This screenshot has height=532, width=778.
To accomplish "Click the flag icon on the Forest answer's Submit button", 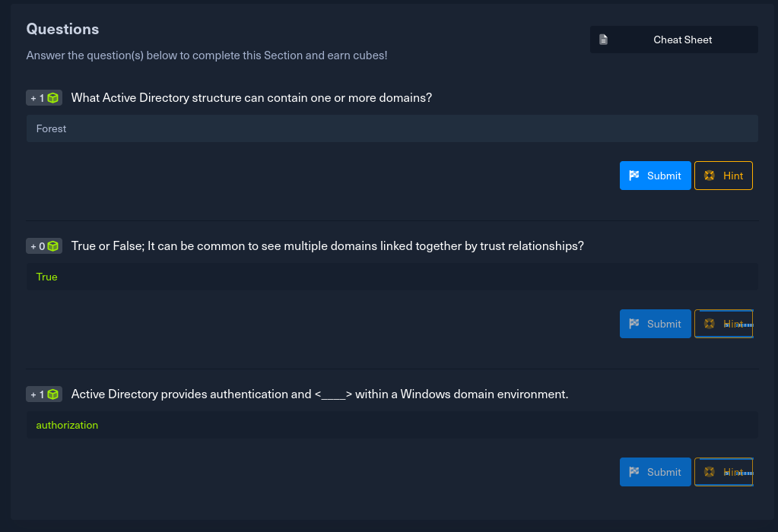I will click(x=634, y=176).
